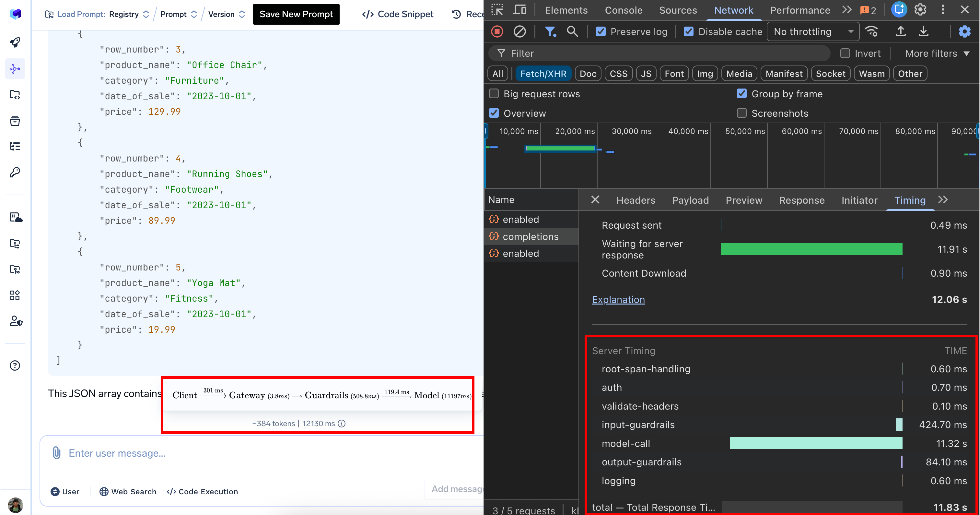
Task: Uncheck the Preserve log checkbox
Action: [x=601, y=31]
